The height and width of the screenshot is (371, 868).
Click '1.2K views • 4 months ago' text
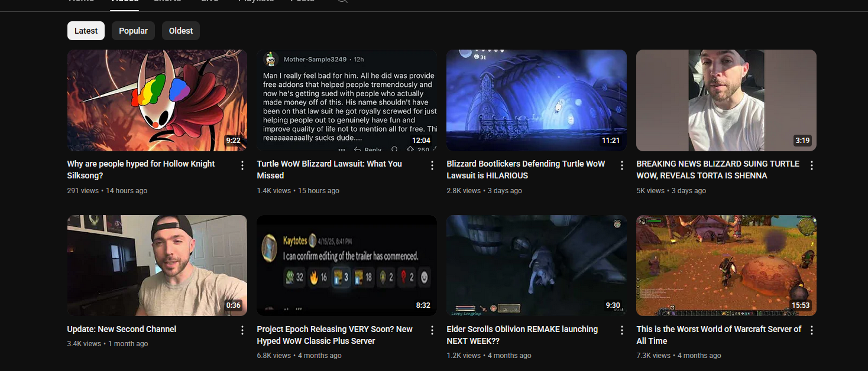point(489,356)
